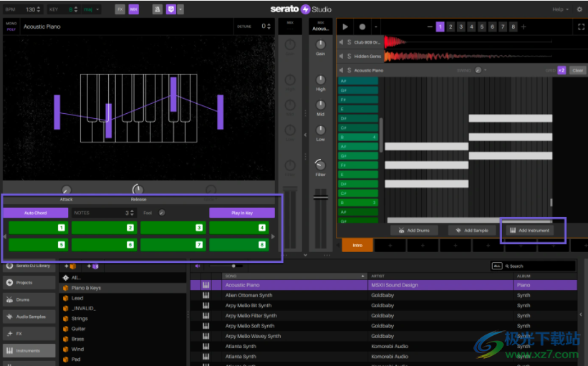Select scene 1 in the scene selector
The width and height of the screenshot is (588, 366).
[x=440, y=27]
